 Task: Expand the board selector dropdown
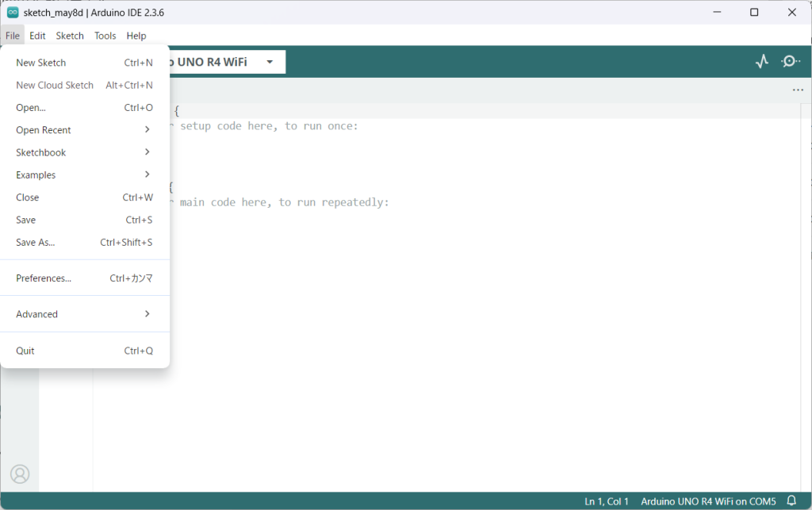coord(270,62)
